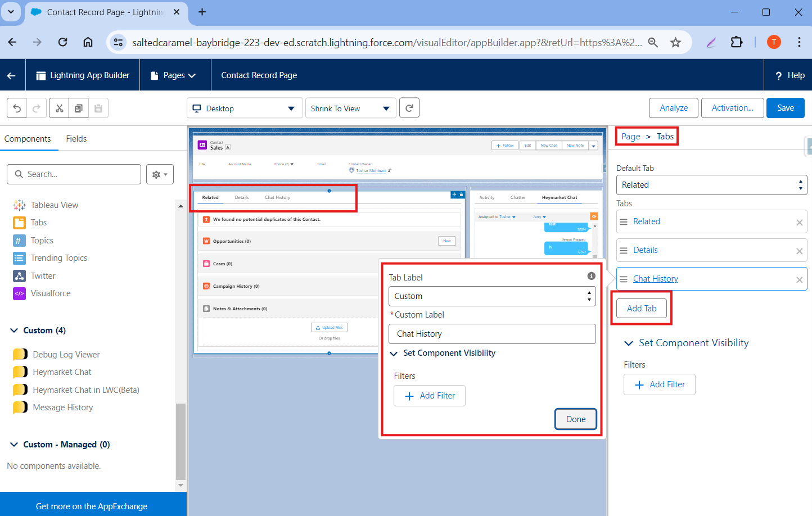
Task: Click Add Filter in right panel
Action: (660, 384)
